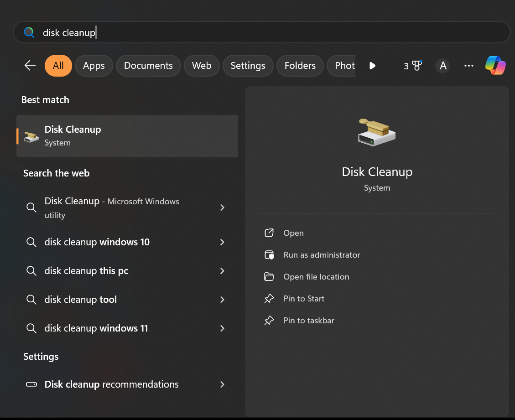Click the Run as administrator shield icon
Image resolution: width=515 pixels, height=420 pixels.
pos(269,255)
